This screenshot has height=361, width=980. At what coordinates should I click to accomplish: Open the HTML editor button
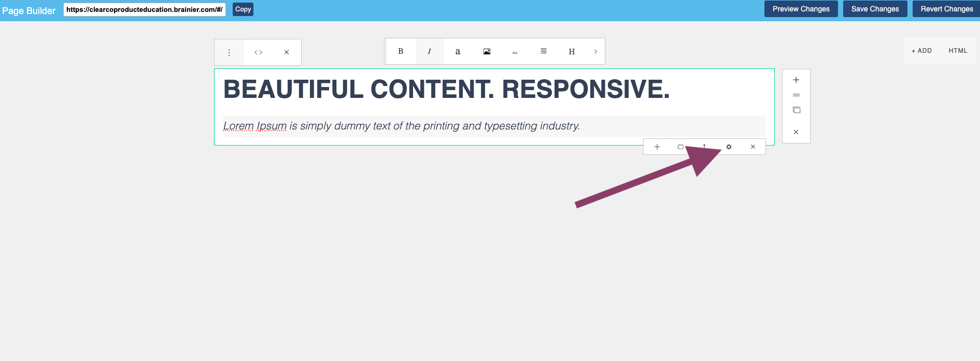coord(958,51)
